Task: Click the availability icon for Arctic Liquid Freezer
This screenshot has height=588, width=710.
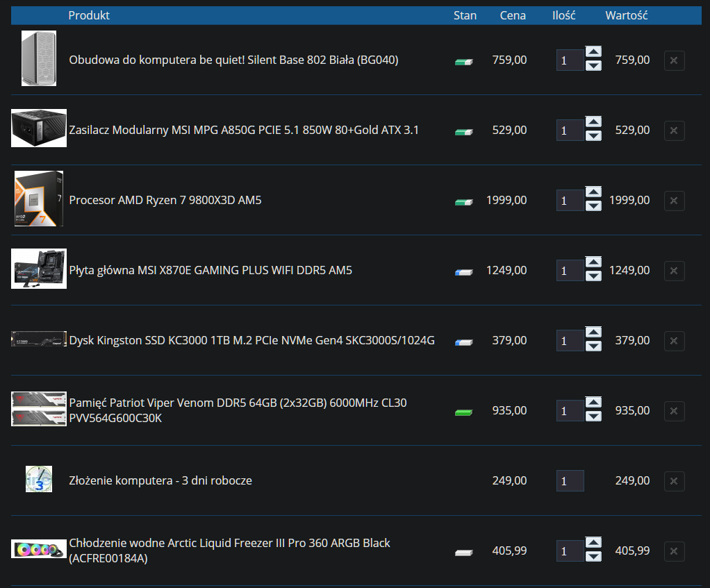Action: coord(463,552)
